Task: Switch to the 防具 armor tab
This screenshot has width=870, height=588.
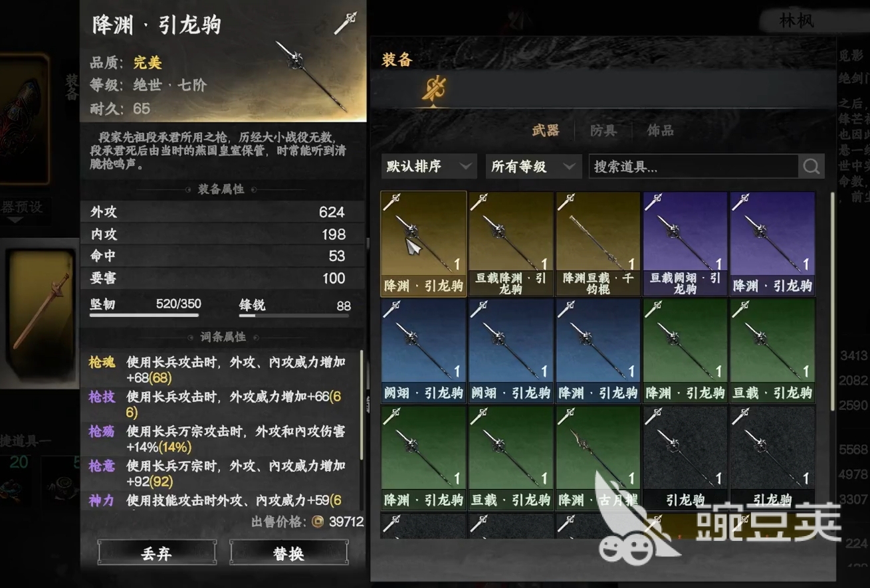Action: click(x=603, y=130)
